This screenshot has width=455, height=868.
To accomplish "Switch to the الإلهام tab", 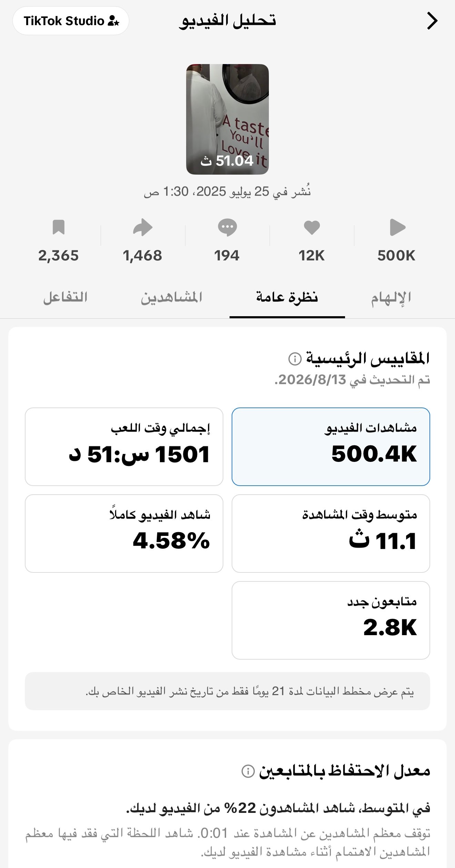I will pyautogui.click(x=391, y=298).
